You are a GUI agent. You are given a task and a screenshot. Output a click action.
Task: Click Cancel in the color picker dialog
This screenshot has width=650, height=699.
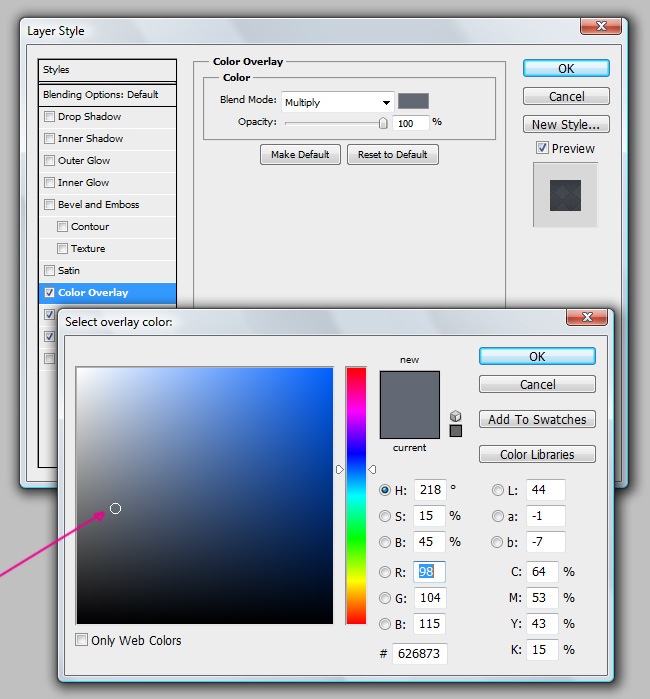537,384
